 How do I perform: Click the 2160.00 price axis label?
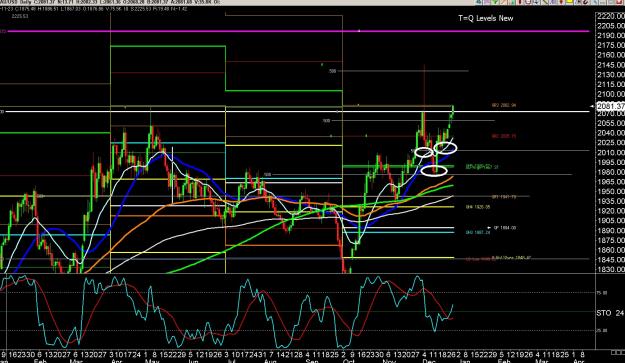click(x=611, y=55)
